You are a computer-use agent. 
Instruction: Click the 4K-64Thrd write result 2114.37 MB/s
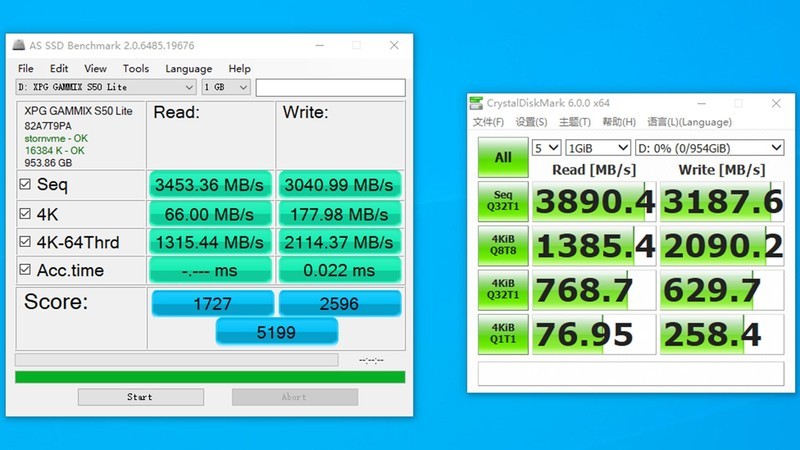click(x=340, y=242)
